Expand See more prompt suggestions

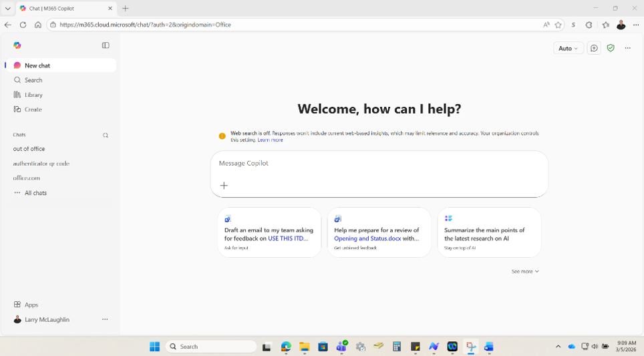[525, 271]
